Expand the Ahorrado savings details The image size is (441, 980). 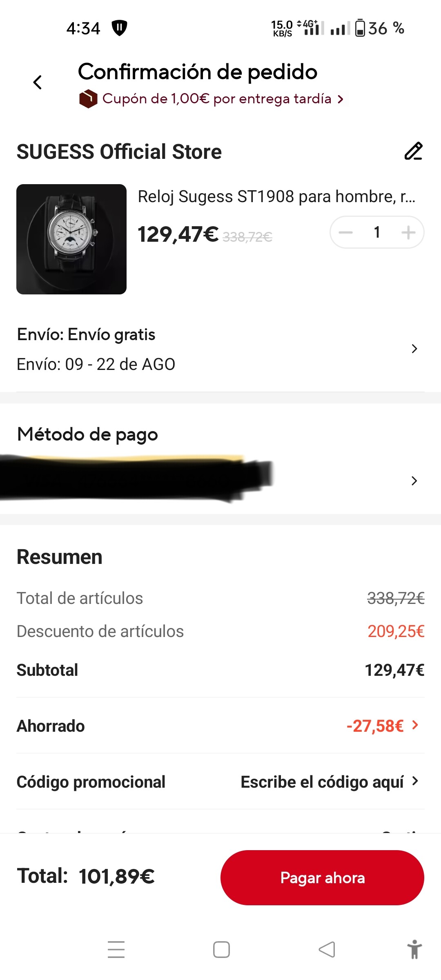(415, 725)
